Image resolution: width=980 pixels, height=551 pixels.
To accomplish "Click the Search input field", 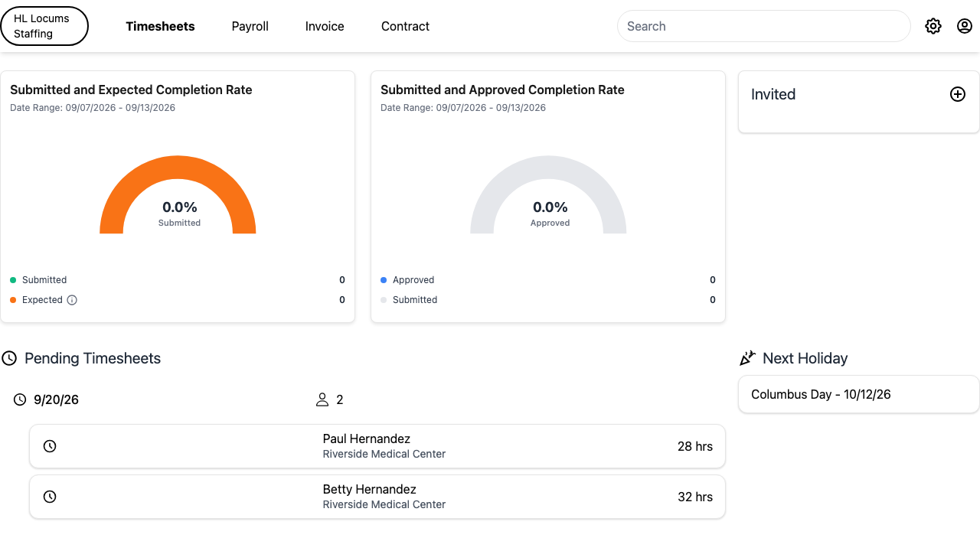I will [763, 26].
